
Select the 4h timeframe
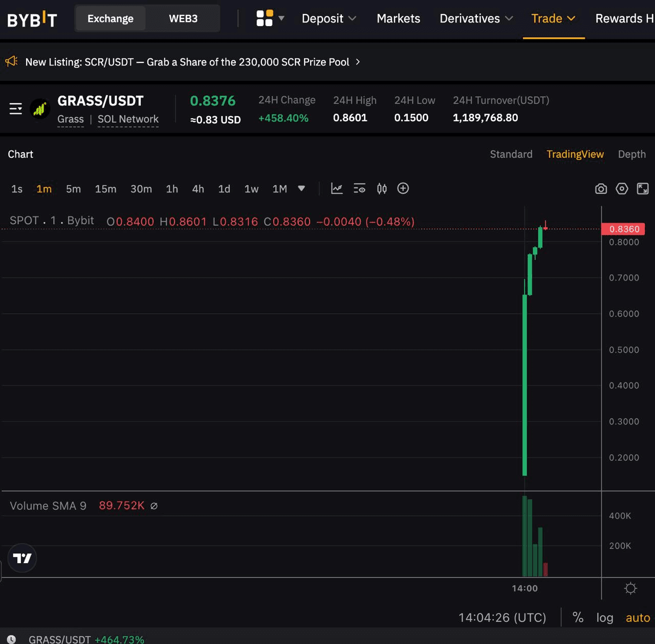point(198,189)
